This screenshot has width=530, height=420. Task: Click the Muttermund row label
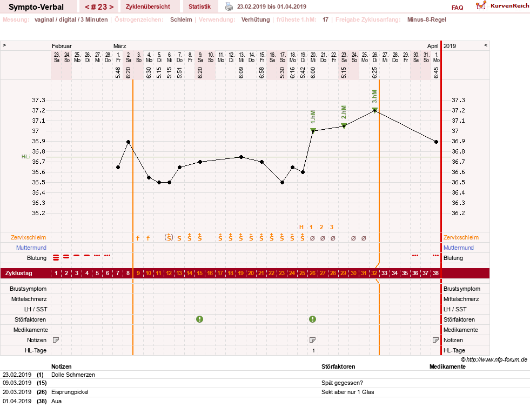31,248
